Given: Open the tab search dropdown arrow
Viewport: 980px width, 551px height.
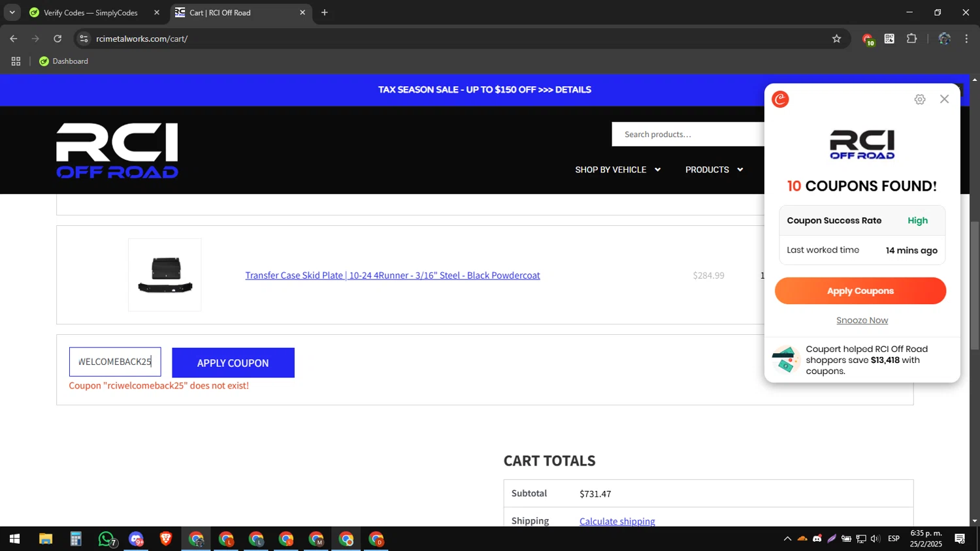Looking at the screenshot, I should [12, 12].
